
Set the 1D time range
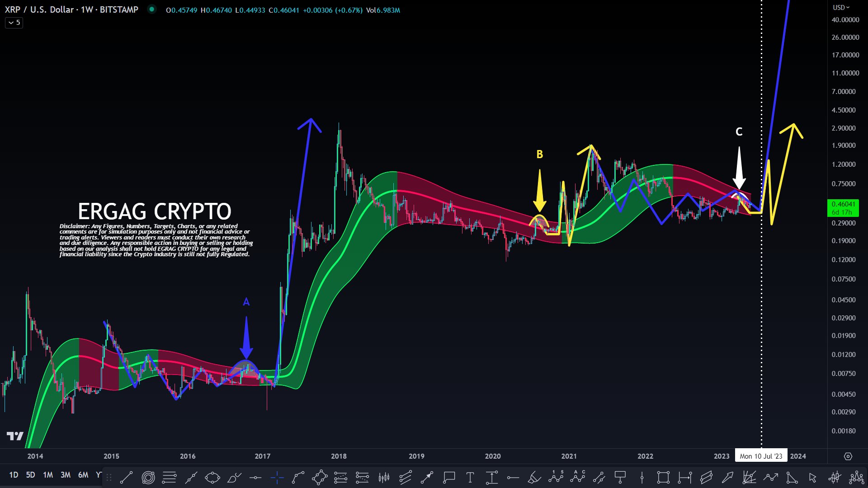(14, 475)
